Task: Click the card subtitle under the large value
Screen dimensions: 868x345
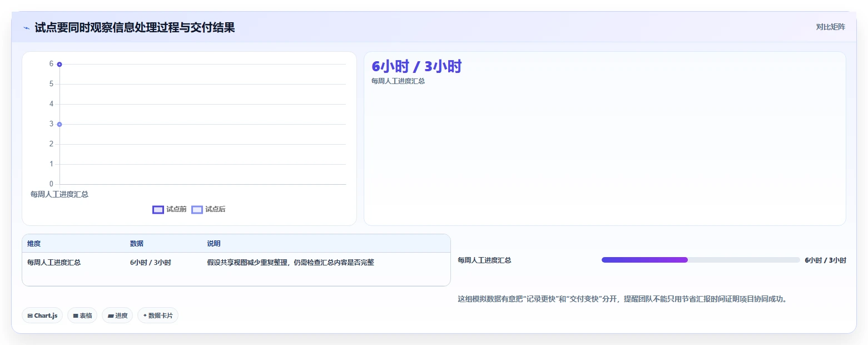Action: (x=398, y=81)
